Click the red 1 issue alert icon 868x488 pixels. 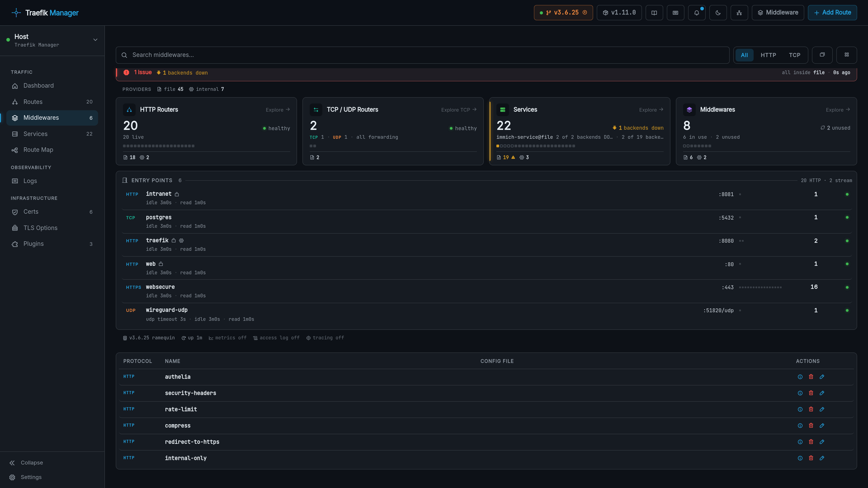(x=126, y=73)
